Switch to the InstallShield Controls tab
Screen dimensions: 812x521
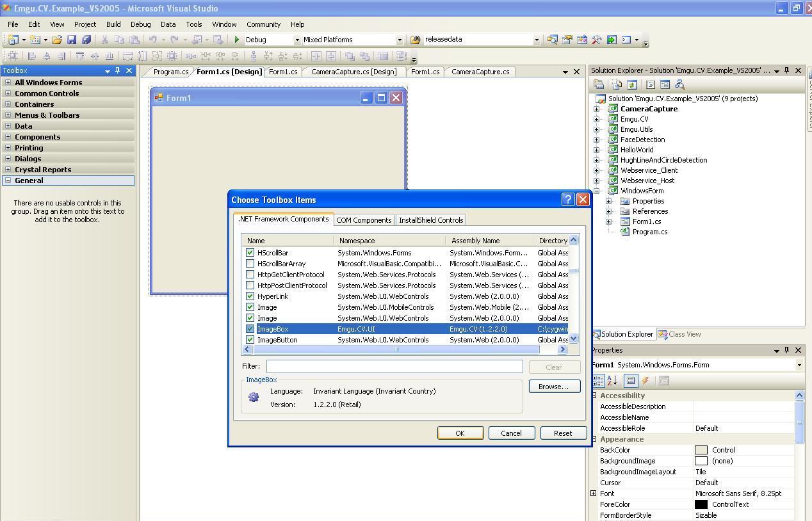431,220
